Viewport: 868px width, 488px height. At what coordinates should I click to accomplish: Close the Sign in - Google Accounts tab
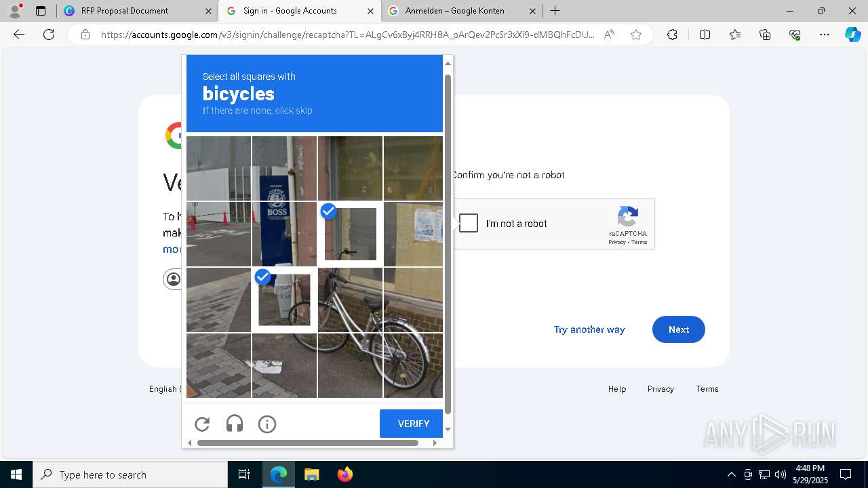[370, 11]
